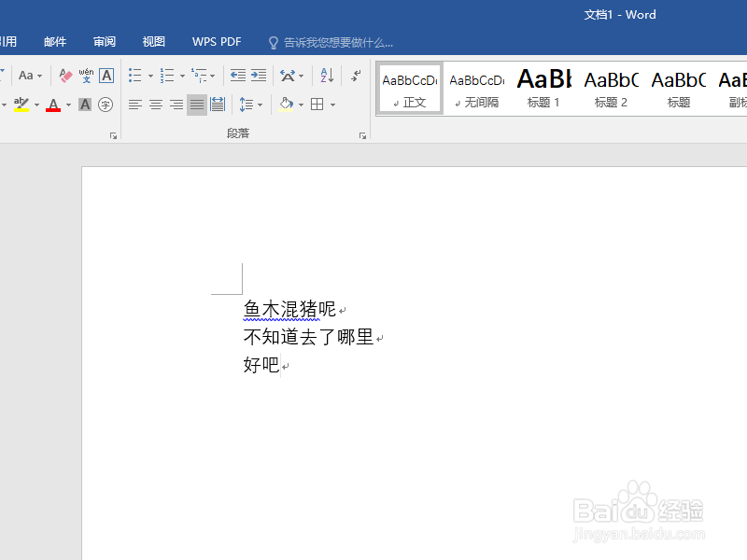The height and width of the screenshot is (560, 747).
Task: Open the Phonetic Guide (拼音指南) tool
Action: click(x=84, y=75)
